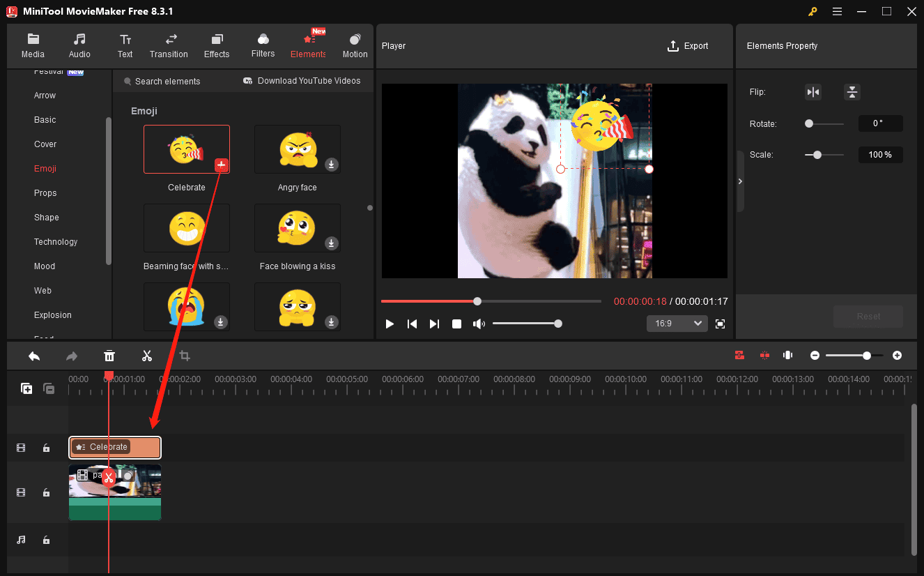Unlock toggle on the video track
924x576 pixels.
coord(46,492)
